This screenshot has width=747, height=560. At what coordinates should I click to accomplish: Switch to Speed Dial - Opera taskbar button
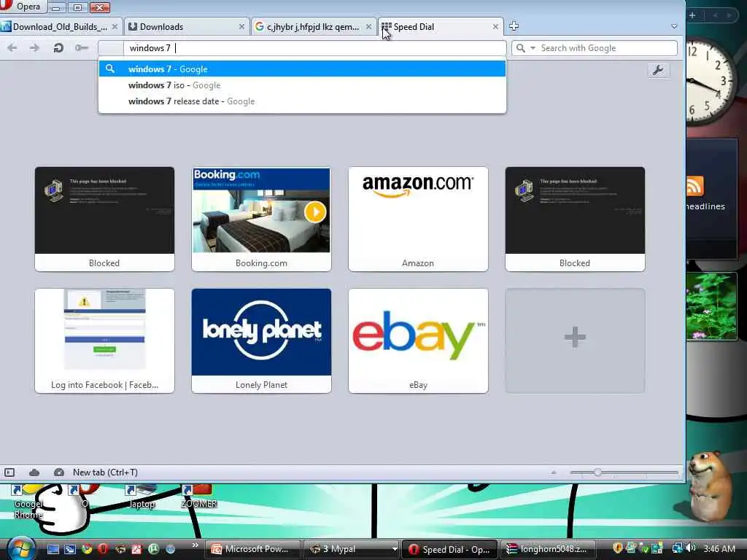(449, 549)
